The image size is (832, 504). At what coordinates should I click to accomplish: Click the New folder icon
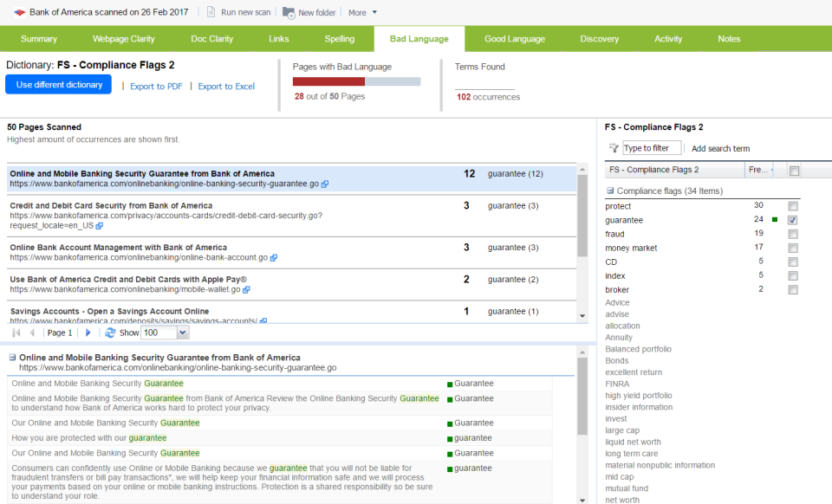pyautogui.click(x=288, y=12)
